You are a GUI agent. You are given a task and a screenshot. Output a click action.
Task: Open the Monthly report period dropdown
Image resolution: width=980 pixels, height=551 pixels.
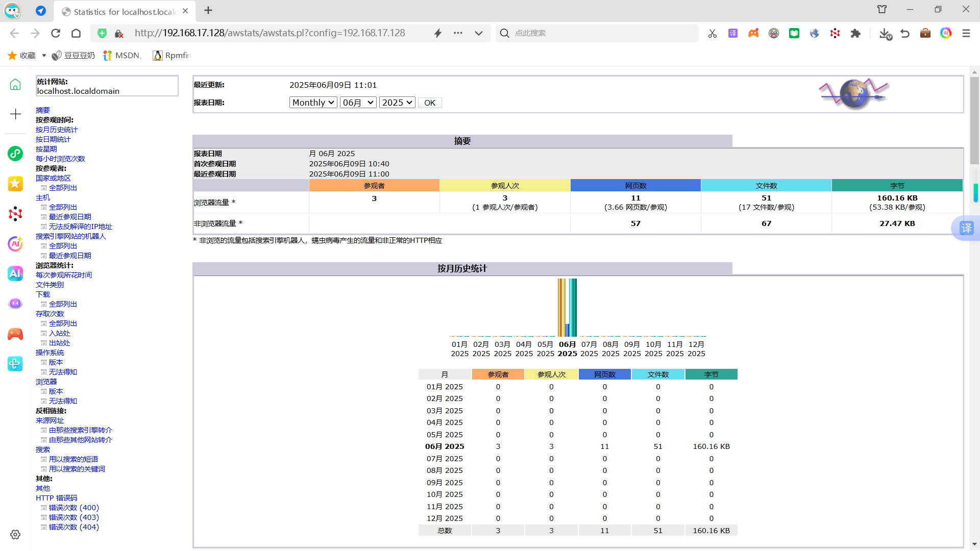pos(313,103)
